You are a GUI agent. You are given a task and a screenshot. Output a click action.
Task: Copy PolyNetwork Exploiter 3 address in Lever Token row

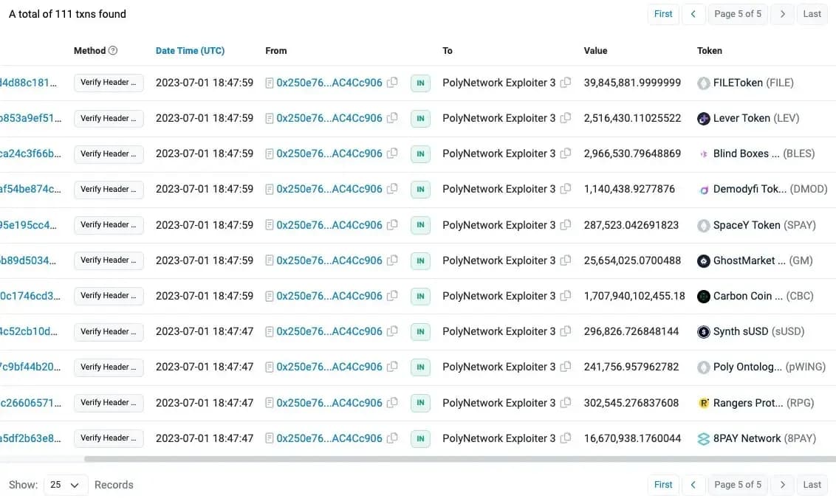566,118
